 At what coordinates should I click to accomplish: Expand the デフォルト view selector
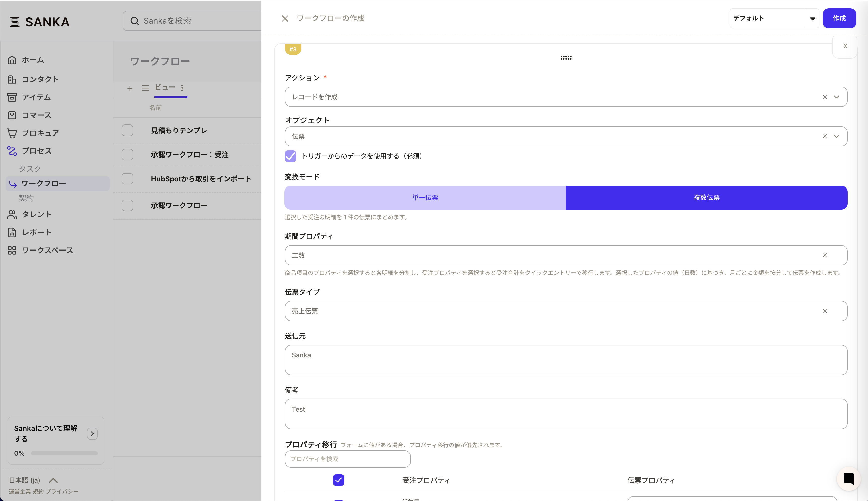[813, 18]
